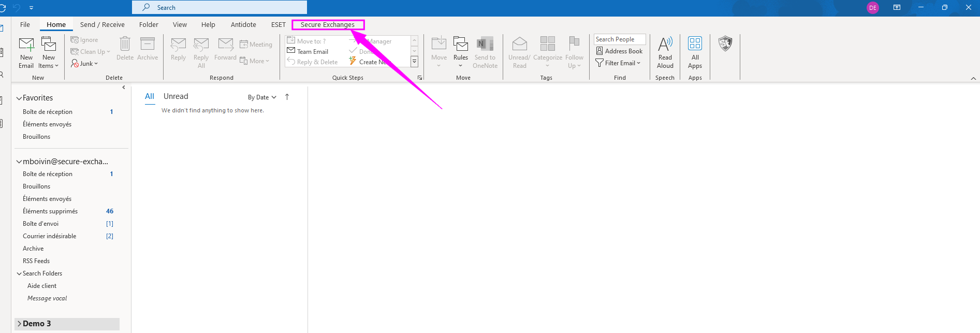This screenshot has width=980, height=333.
Task: Expand the Quick Steps gallery
Action: point(414,62)
